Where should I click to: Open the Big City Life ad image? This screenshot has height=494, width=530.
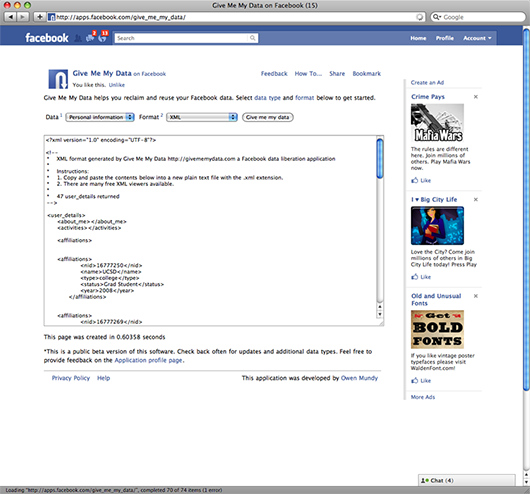click(437, 226)
